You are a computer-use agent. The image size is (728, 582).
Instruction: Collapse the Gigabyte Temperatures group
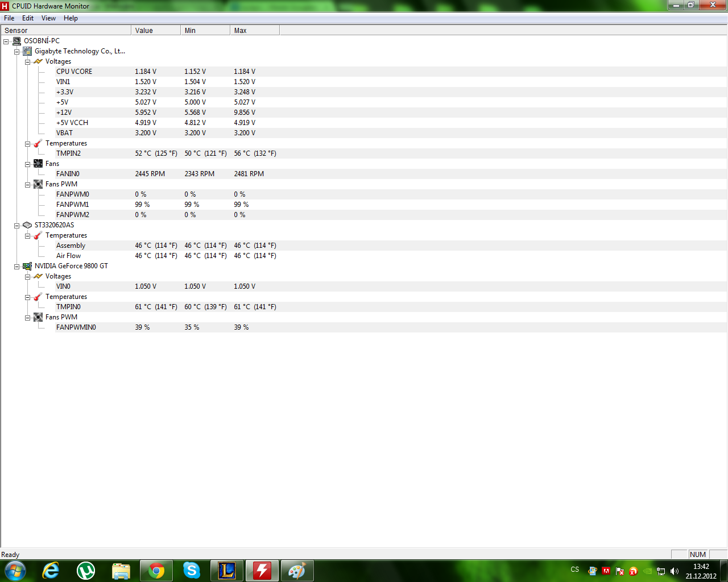pos(27,144)
